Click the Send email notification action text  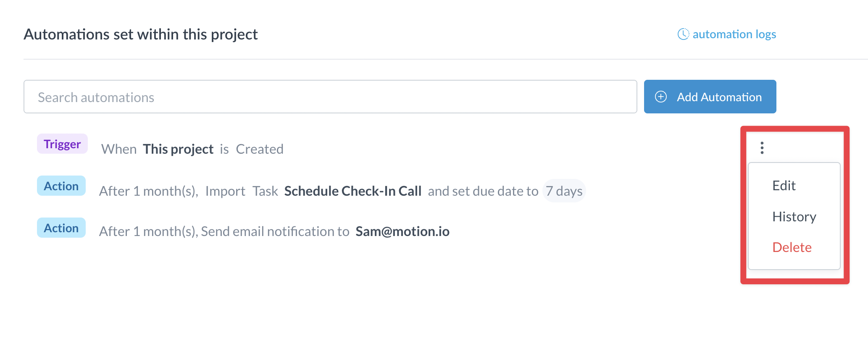(275, 231)
